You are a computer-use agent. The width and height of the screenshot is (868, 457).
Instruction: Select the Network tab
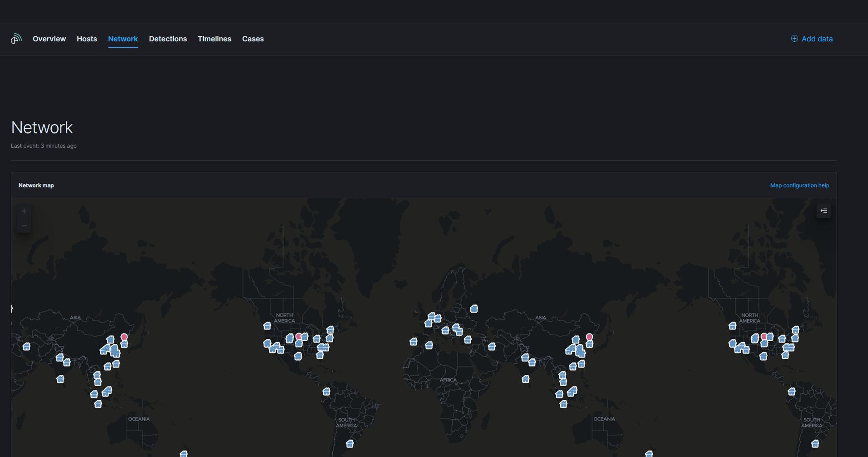(x=123, y=39)
